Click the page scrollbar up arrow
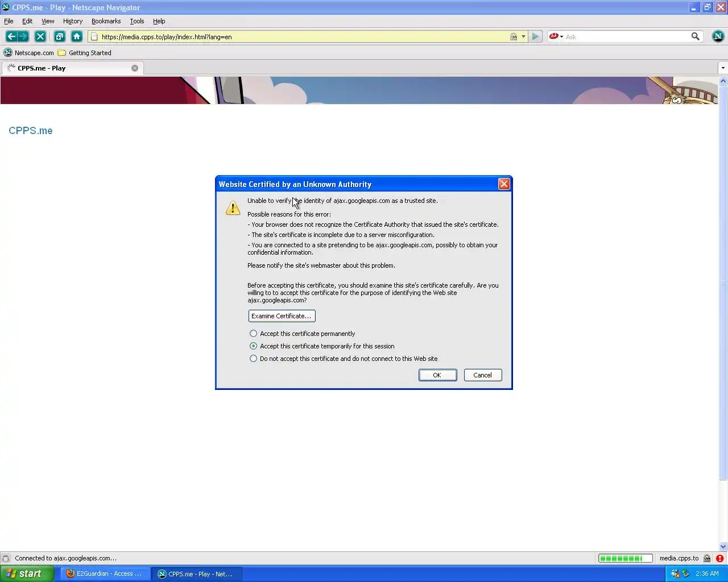 click(723, 81)
